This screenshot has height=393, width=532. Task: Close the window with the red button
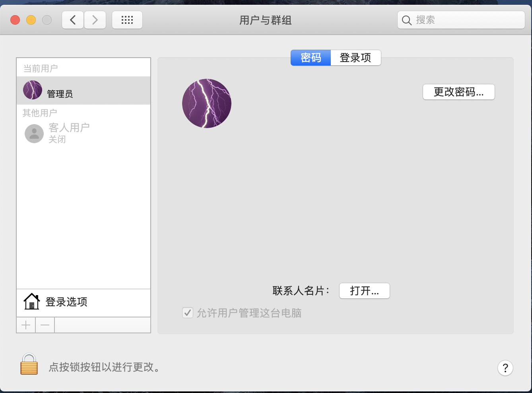click(15, 20)
